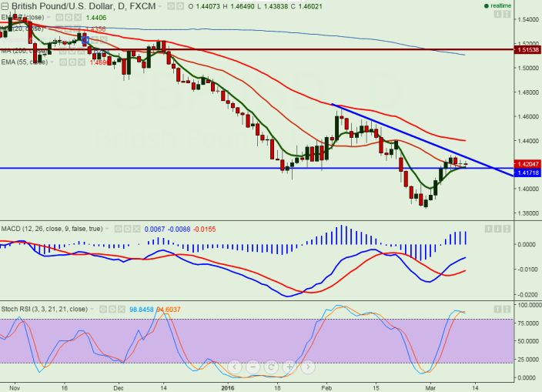
Task: Expand the Stoch RSI dropdown arrow
Action: (x=92, y=309)
